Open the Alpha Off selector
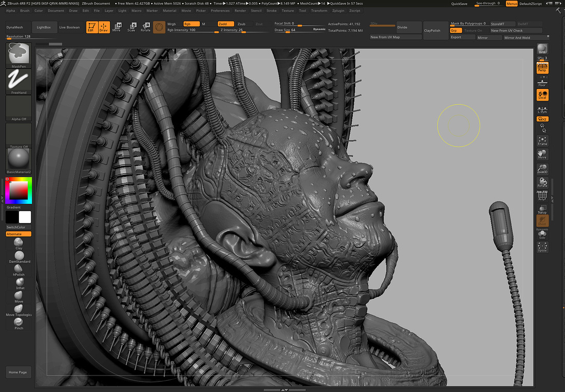Screen dimensions: 565x392 pos(18,108)
